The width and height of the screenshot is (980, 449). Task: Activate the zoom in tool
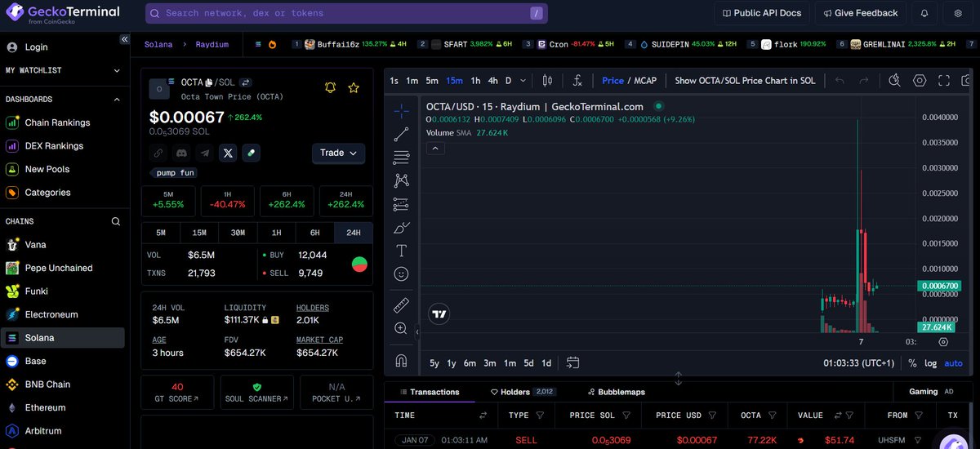[x=401, y=328]
